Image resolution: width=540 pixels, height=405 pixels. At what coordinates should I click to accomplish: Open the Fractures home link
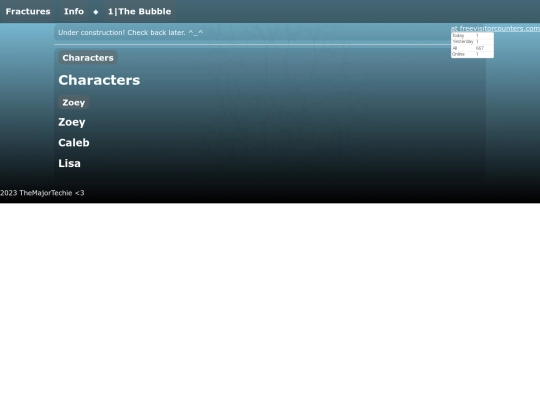[28, 11]
